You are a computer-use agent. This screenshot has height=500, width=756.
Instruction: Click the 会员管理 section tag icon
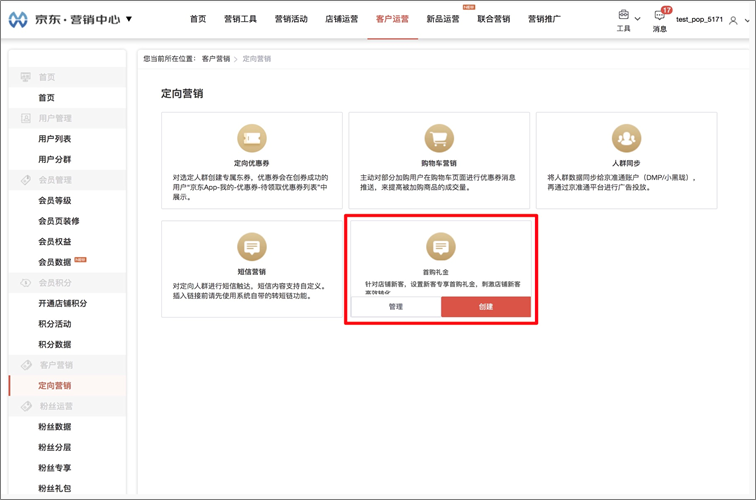pos(26,180)
